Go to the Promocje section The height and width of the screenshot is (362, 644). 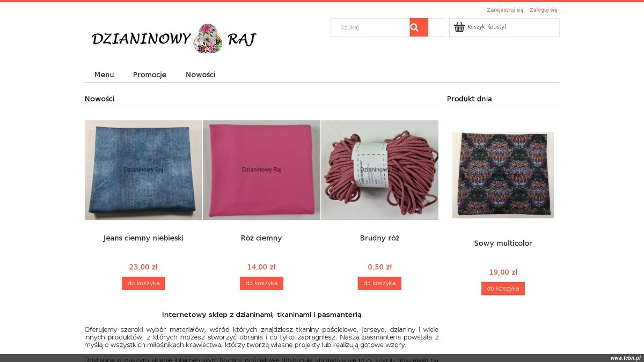[x=150, y=75]
